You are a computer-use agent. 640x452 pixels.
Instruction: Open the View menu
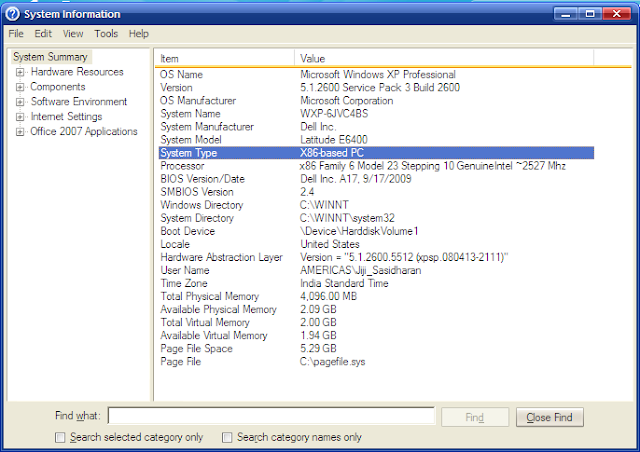pyautogui.click(x=73, y=33)
